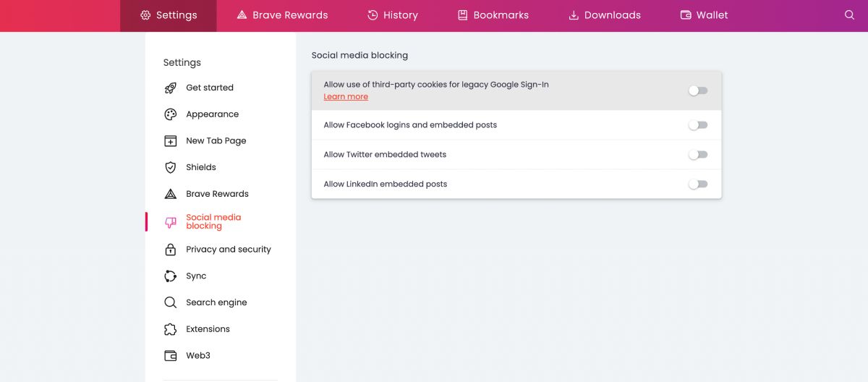Open the History tab in top navigation

coord(392,15)
